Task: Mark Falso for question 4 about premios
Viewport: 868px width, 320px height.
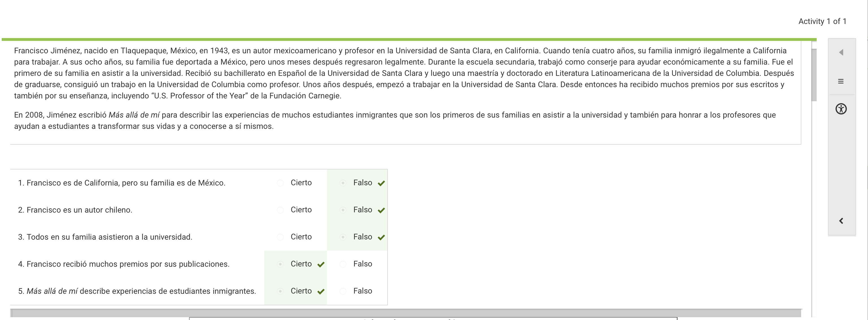Action: 343,264
